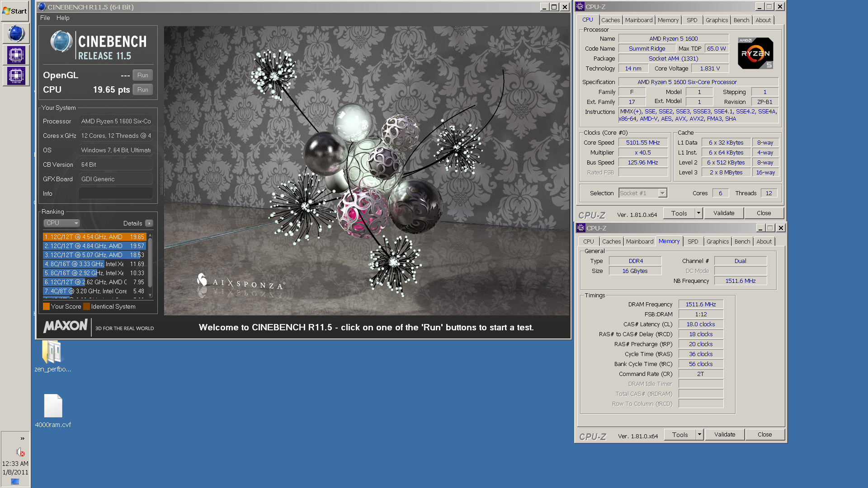Select ranking row 2 at 4.84 GHz

tap(94, 246)
